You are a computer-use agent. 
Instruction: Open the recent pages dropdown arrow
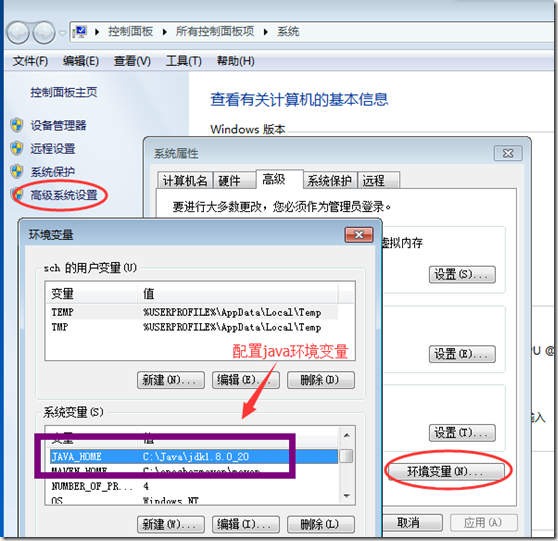coord(62,33)
